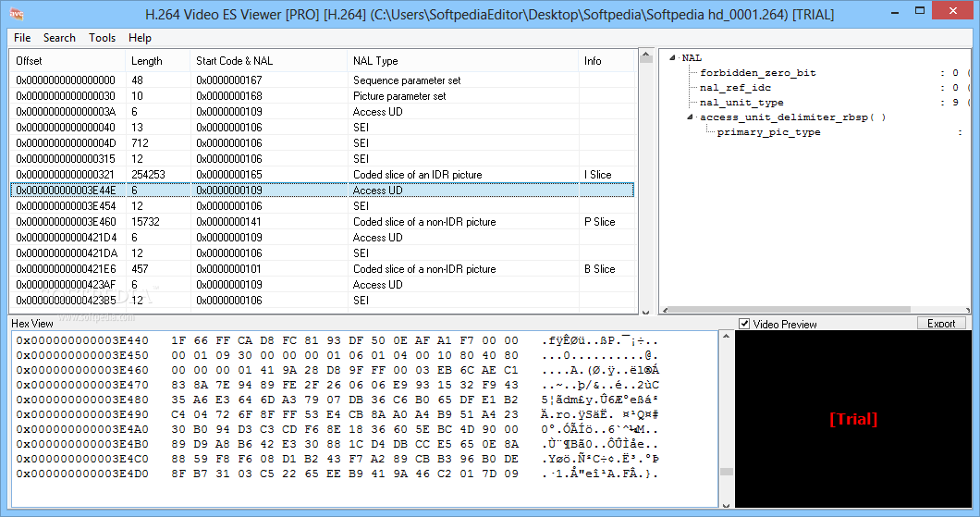This screenshot has height=517, width=980.
Task: Click NAL tree scrollbar left arrow
Action: (665, 310)
